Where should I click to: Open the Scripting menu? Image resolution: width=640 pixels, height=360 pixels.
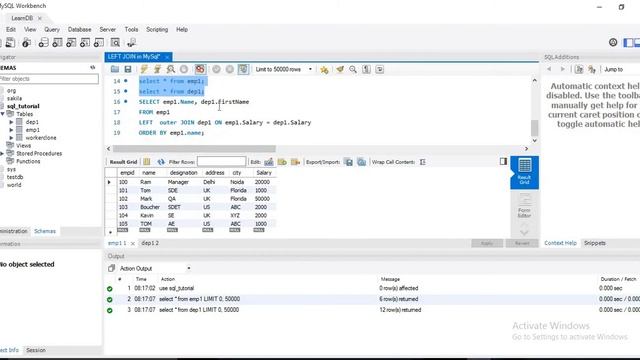coord(157,29)
